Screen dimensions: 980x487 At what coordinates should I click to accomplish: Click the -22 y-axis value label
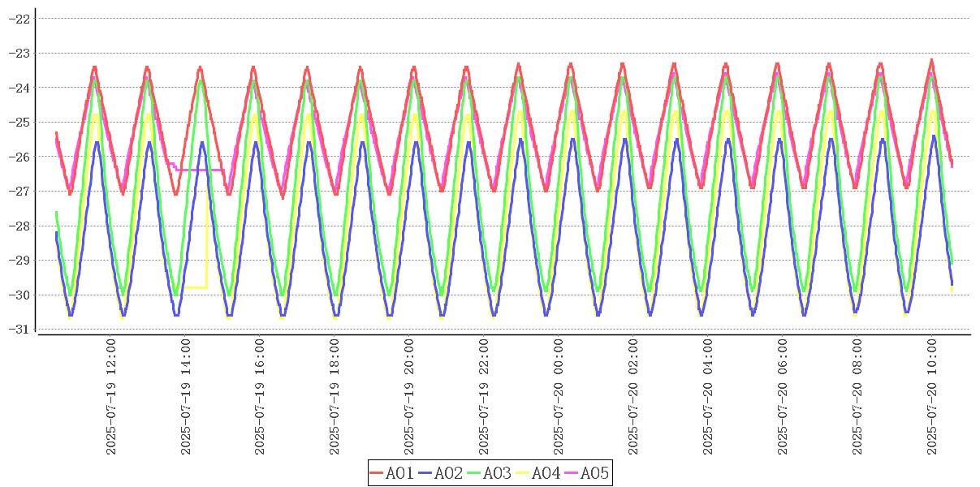pyautogui.click(x=18, y=19)
